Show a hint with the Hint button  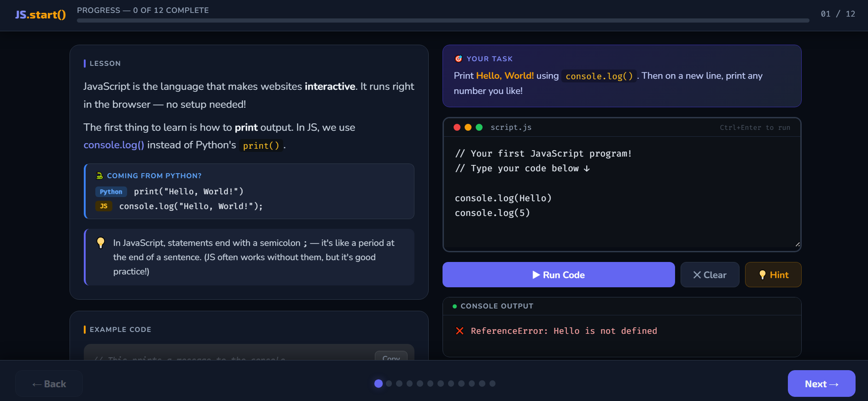[x=773, y=275]
